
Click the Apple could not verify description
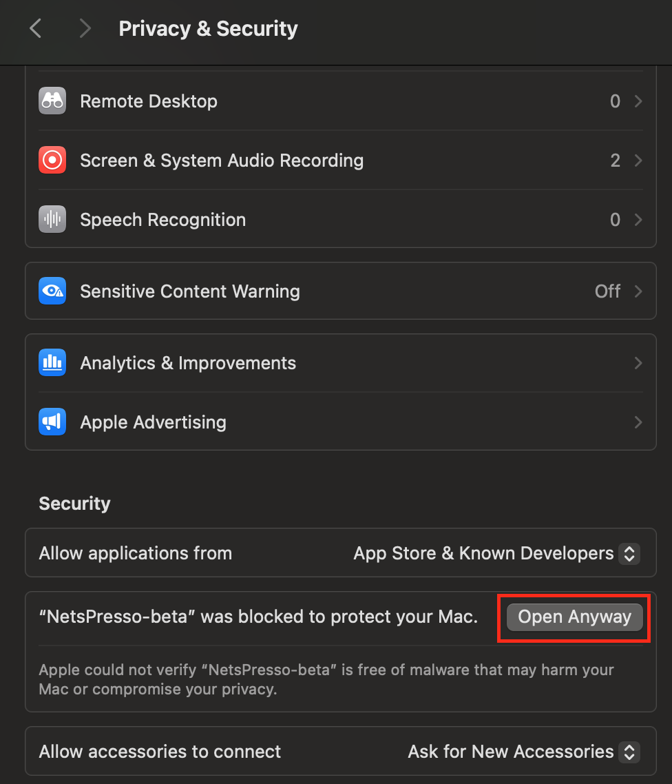(x=326, y=679)
